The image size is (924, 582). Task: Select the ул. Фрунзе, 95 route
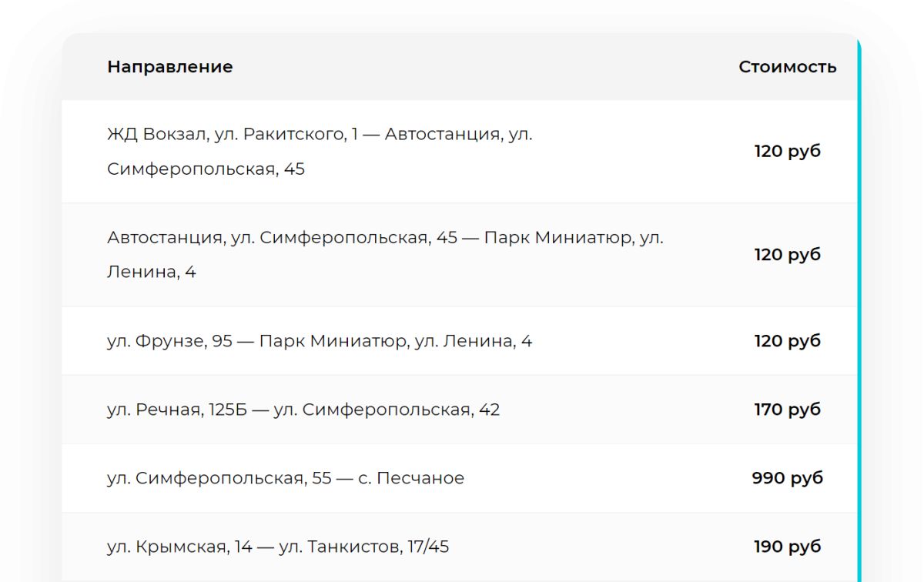click(319, 341)
